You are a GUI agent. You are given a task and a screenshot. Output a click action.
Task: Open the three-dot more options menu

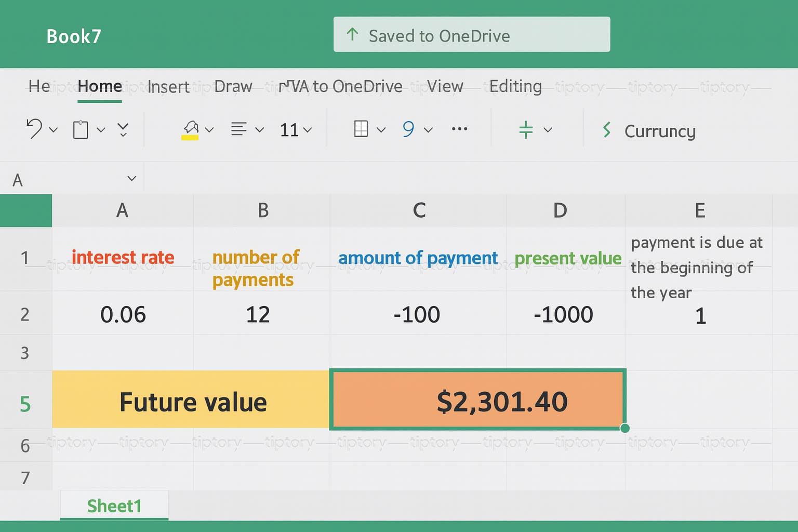[x=459, y=129]
